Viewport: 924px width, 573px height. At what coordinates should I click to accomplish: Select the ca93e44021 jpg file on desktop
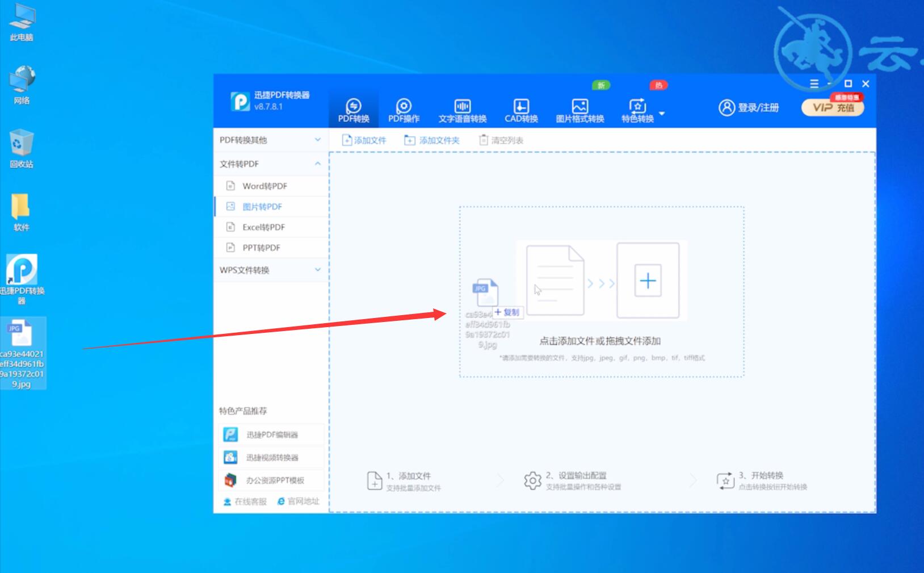(22, 354)
